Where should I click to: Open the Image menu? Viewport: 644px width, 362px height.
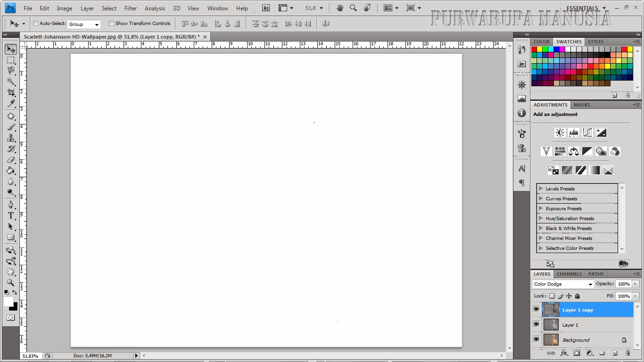pos(65,8)
